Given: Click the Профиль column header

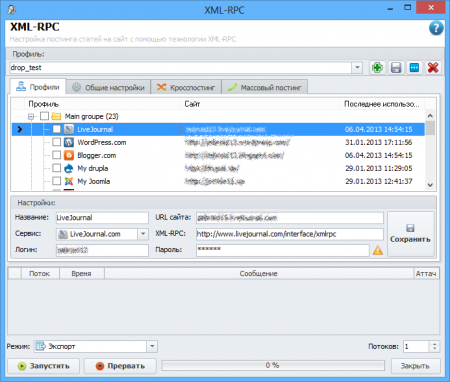Looking at the screenshot, I should point(103,104).
